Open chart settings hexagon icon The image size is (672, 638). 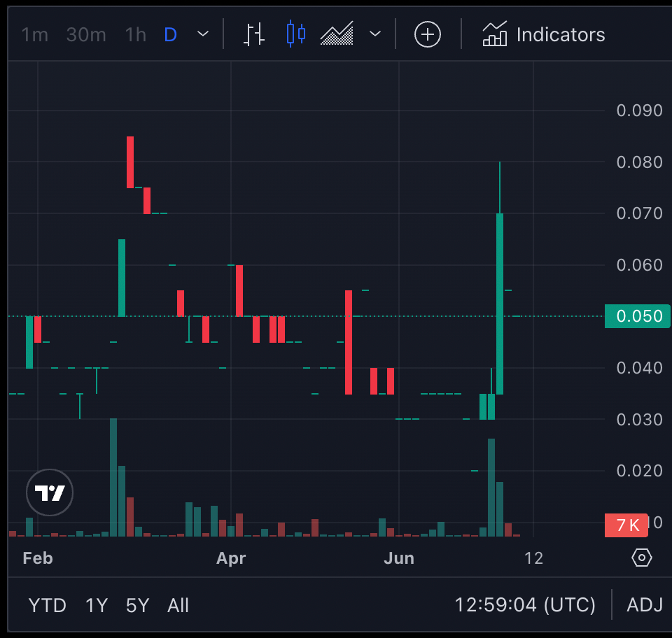point(641,558)
